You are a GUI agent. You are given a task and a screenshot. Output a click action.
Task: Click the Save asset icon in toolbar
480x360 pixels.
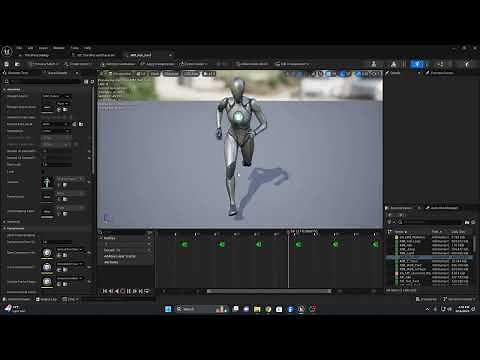click(x=6, y=64)
